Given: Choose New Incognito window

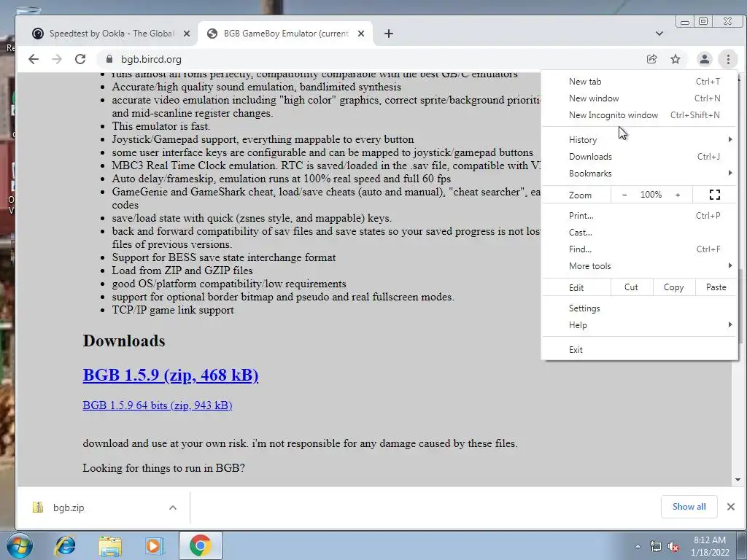Looking at the screenshot, I should coord(639,114).
